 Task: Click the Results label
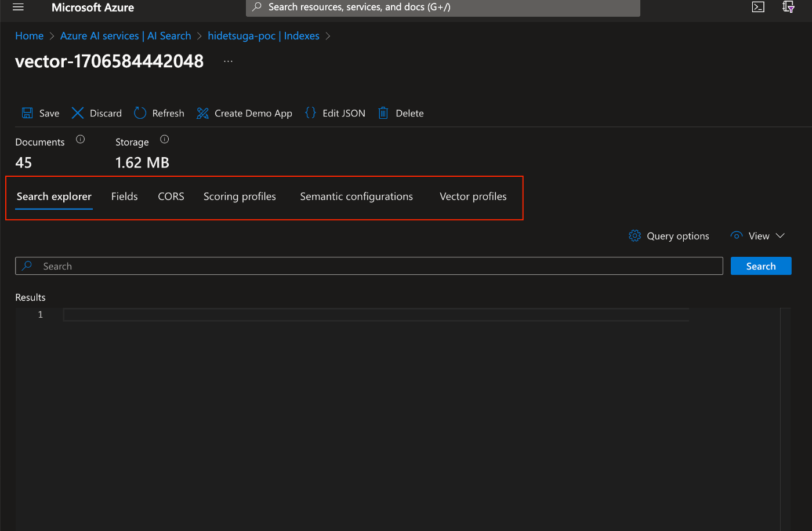(30, 297)
